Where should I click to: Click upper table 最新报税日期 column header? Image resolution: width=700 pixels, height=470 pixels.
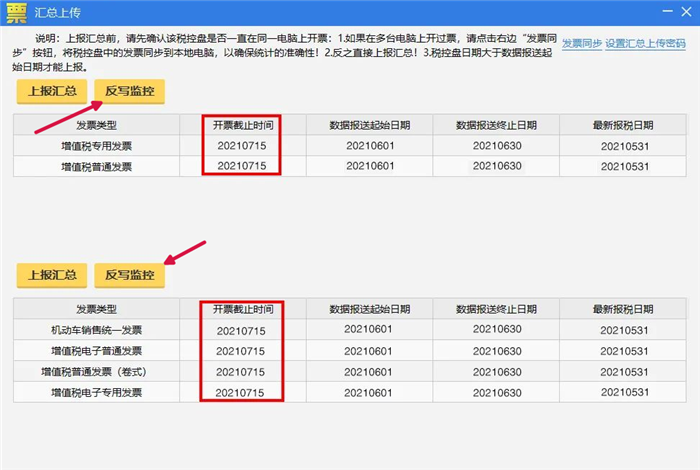pos(623,125)
